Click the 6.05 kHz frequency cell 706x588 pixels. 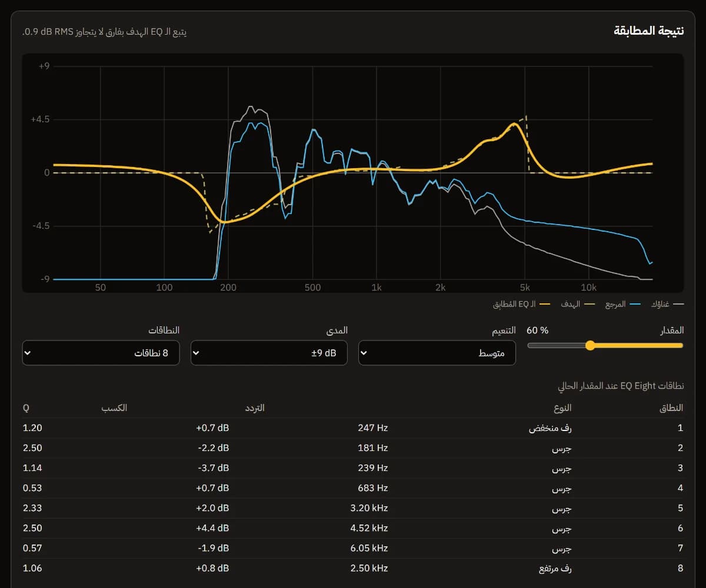tap(369, 548)
